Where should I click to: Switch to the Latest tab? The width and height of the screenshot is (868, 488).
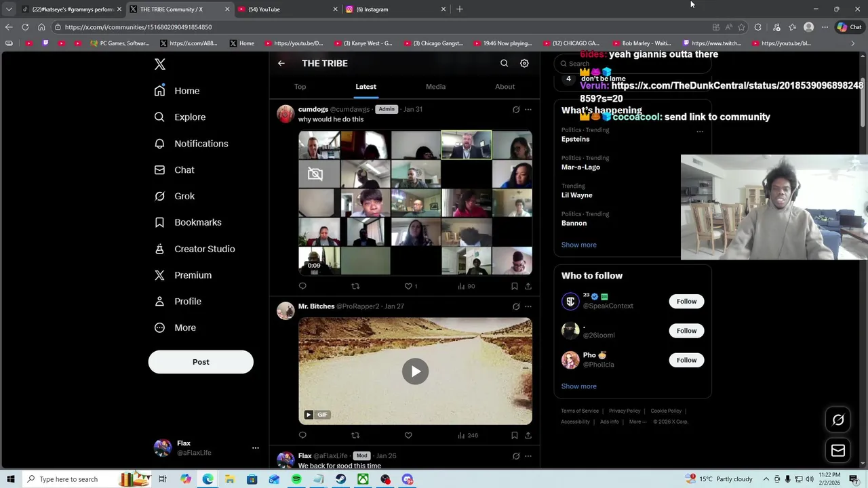tap(366, 87)
